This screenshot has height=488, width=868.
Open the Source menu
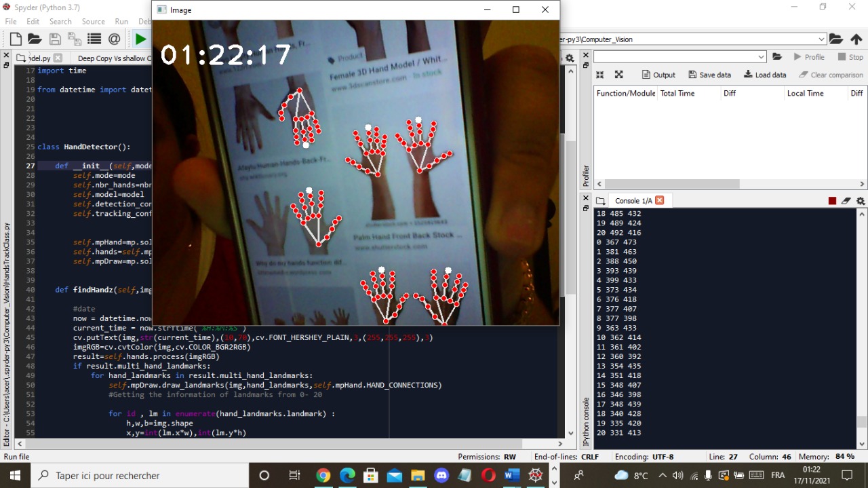(x=93, y=21)
